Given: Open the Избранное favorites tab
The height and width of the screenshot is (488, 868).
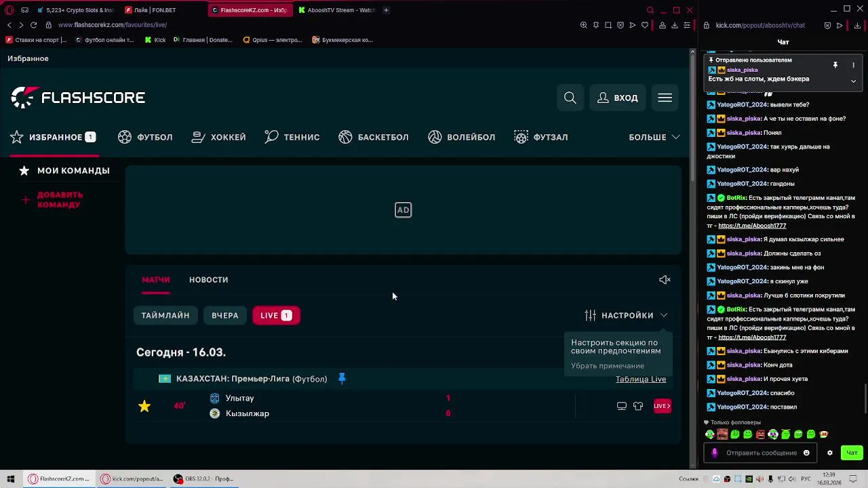Looking at the screenshot, I should click(x=53, y=137).
